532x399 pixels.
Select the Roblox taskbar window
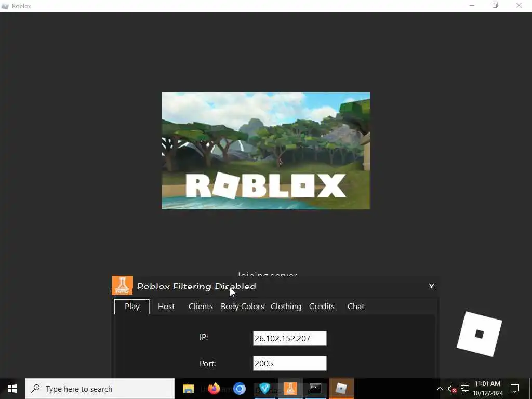tap(341, 389)
